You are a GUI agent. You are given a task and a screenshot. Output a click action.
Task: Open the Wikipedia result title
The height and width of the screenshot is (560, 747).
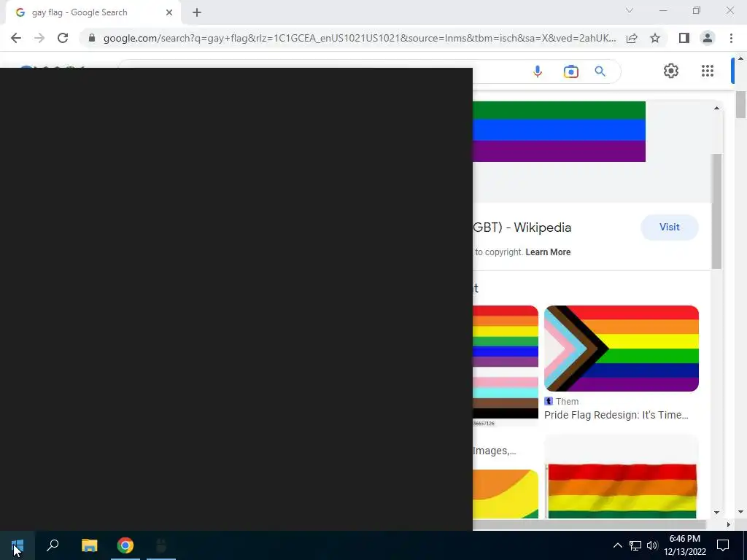[x=522, y=227]
